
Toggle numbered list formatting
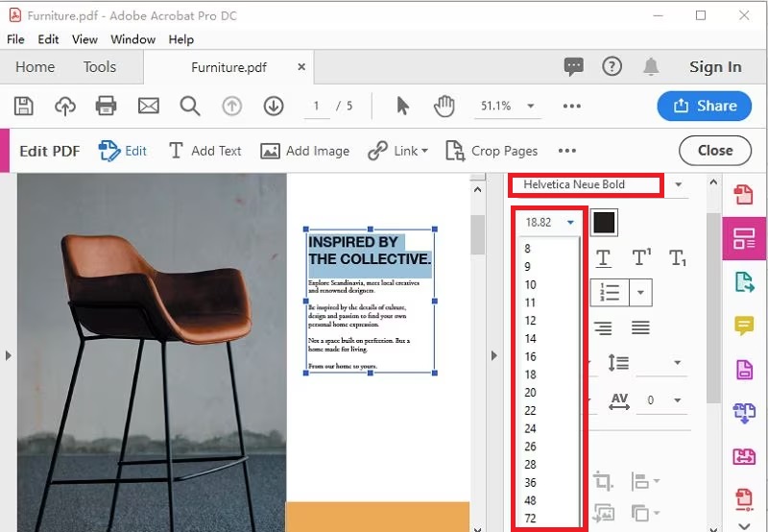pos(610,293)
